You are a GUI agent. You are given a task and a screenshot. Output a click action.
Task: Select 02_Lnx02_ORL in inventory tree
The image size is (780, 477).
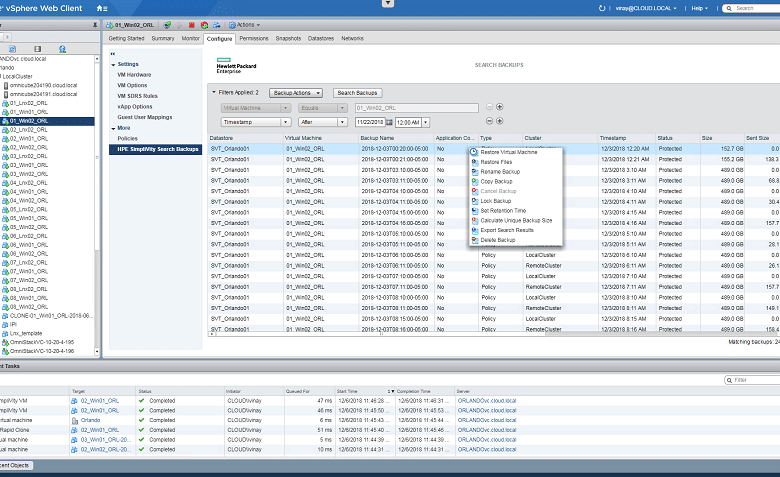[x=29, y=130]
